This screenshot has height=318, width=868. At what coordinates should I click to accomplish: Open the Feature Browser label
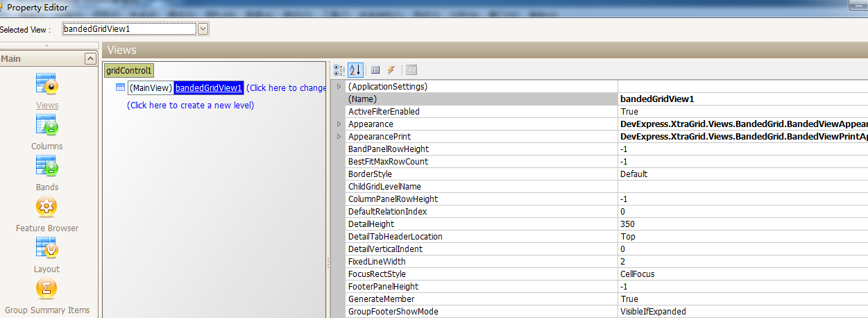[47, 228]
